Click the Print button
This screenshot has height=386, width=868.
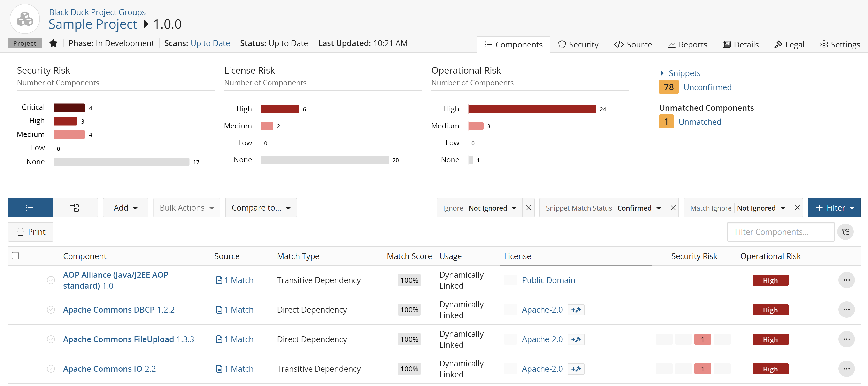click(x=31, y=232)
